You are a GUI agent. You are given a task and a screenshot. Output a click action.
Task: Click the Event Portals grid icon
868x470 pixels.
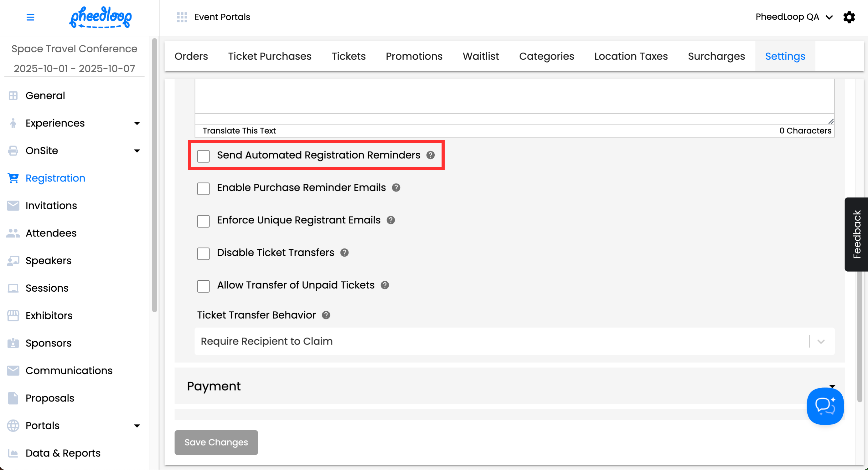point(182,17)
